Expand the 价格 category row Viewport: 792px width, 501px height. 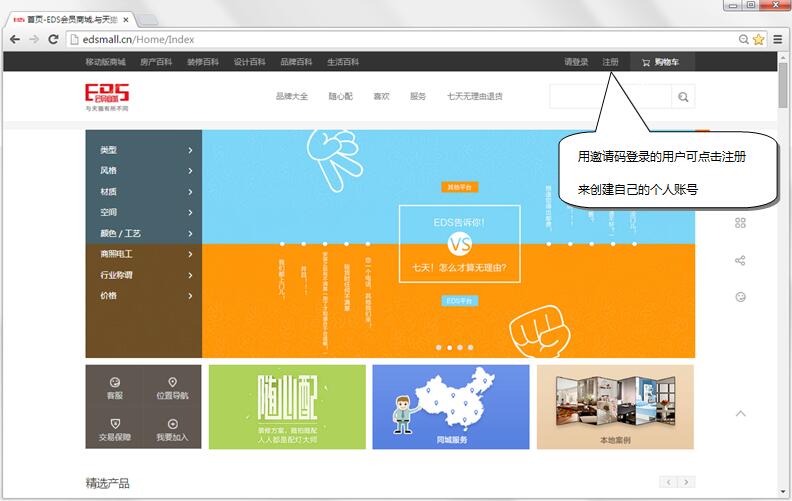pyautogui.click(x=143, y=296)
